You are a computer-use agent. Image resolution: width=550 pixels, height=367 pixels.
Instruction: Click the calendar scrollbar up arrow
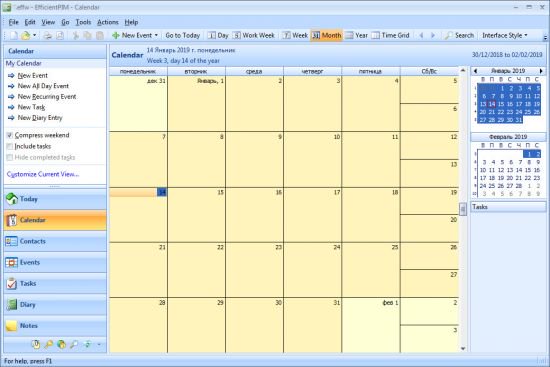(x=463, y=71)
